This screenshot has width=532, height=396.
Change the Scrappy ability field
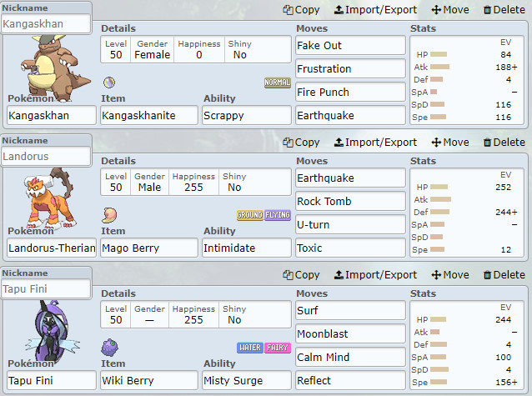(x=247, y=115)
